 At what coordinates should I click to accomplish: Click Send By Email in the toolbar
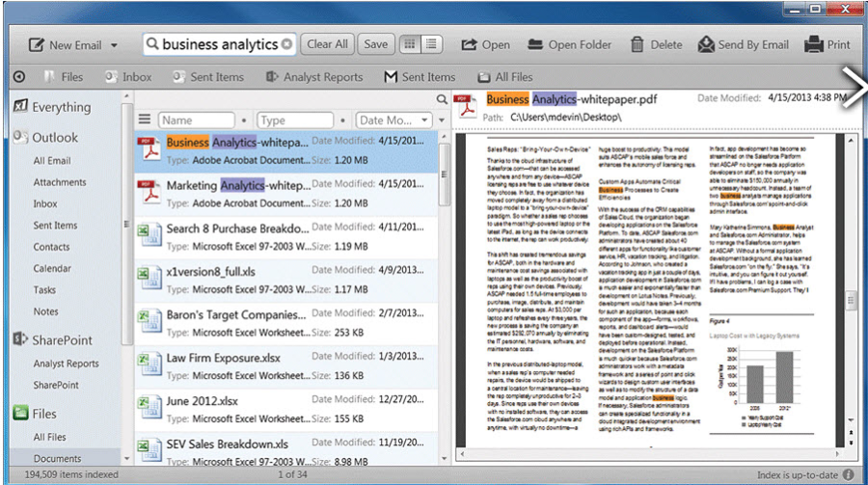click(x=743, y=45)
